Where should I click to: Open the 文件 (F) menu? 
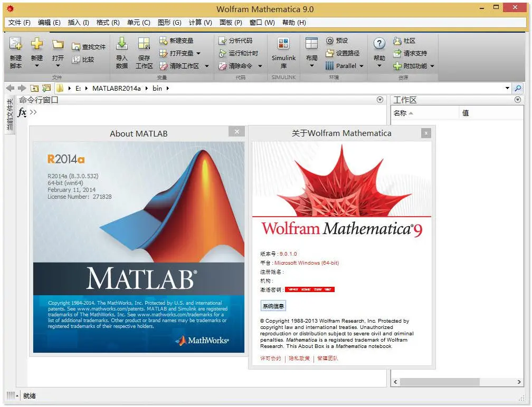coord(20,23)
